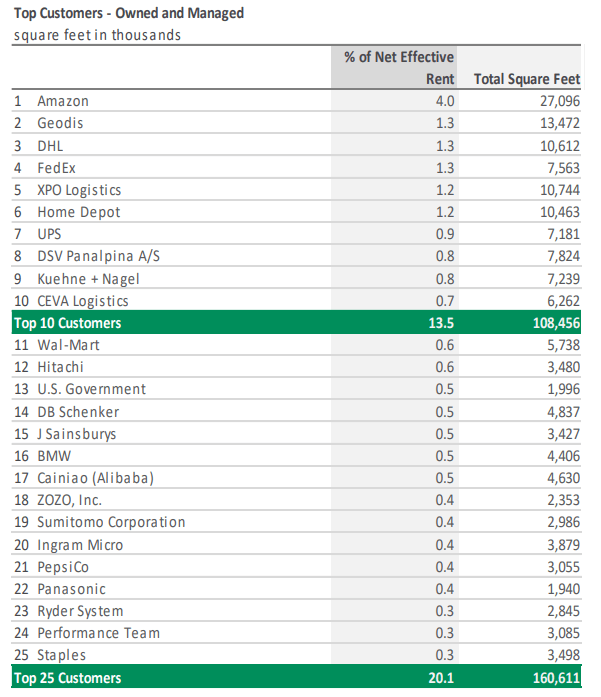The height and width of the screenshot is (697, 601).
Task: Click Ingram Micro square feet 3,879
Action: (564, 545)
